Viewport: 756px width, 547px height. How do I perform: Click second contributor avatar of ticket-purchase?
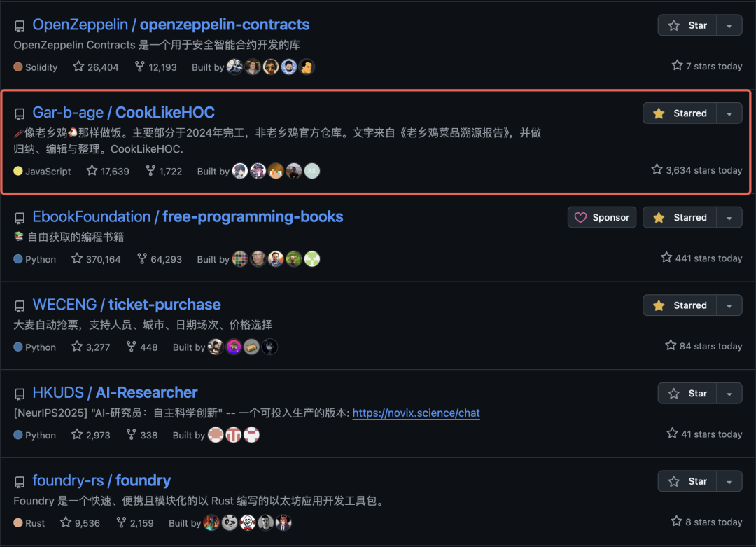click(233, 347)
